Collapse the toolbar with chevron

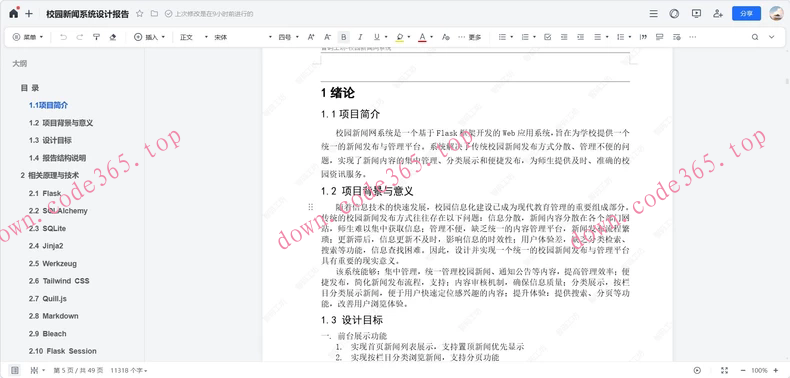[771, 37]
